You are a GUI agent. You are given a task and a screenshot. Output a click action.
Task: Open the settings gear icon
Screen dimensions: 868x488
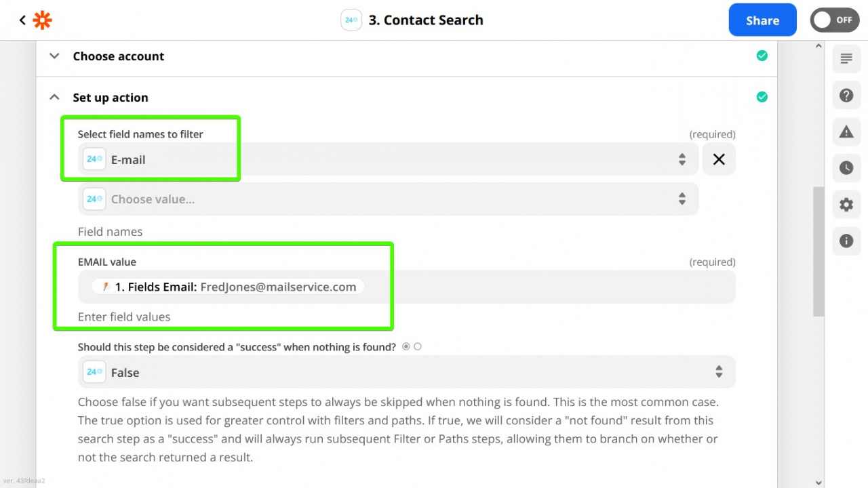pyautogui.click(x=846, y=204)
